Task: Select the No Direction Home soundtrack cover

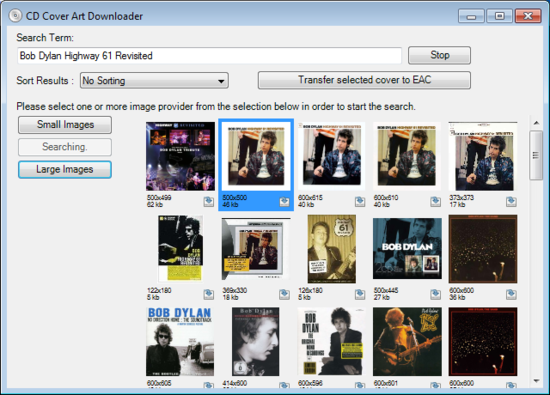Action: tap(180, 342)
